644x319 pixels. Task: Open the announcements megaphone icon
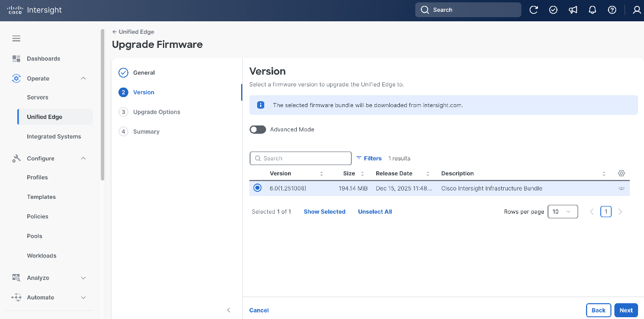[573, 10]
